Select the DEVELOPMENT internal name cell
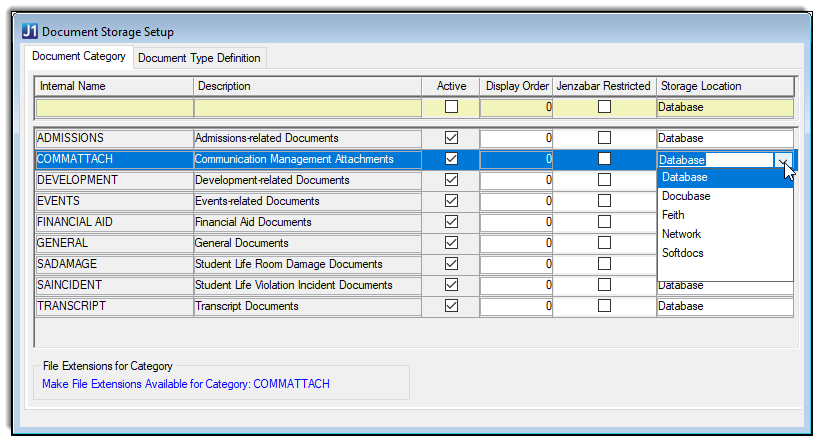 point(114,180)
